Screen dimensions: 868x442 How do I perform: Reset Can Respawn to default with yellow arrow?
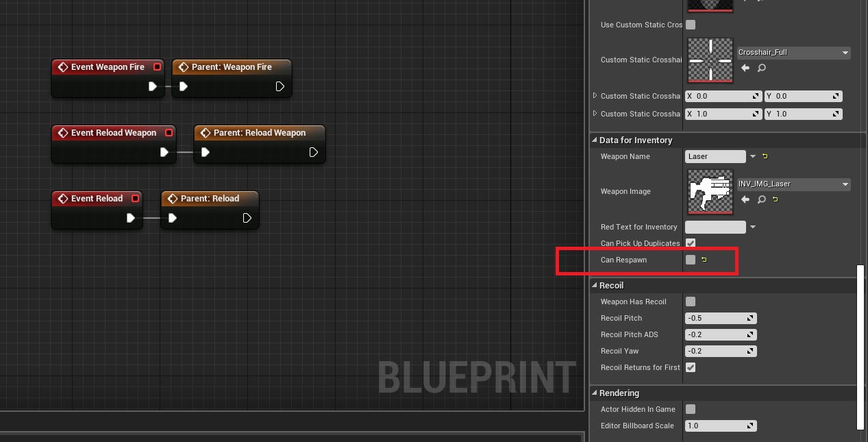tap(704, 260)
